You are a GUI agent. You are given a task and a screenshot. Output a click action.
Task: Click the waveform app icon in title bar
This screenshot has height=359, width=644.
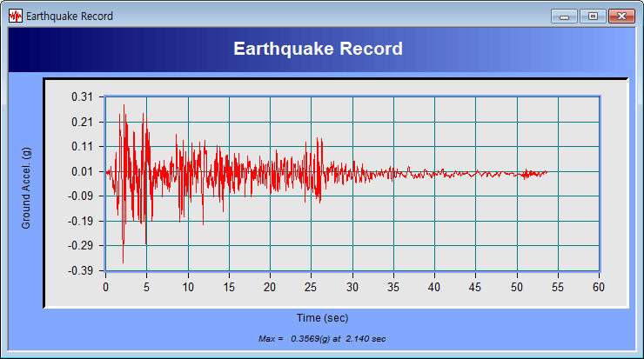coord(16,16)
